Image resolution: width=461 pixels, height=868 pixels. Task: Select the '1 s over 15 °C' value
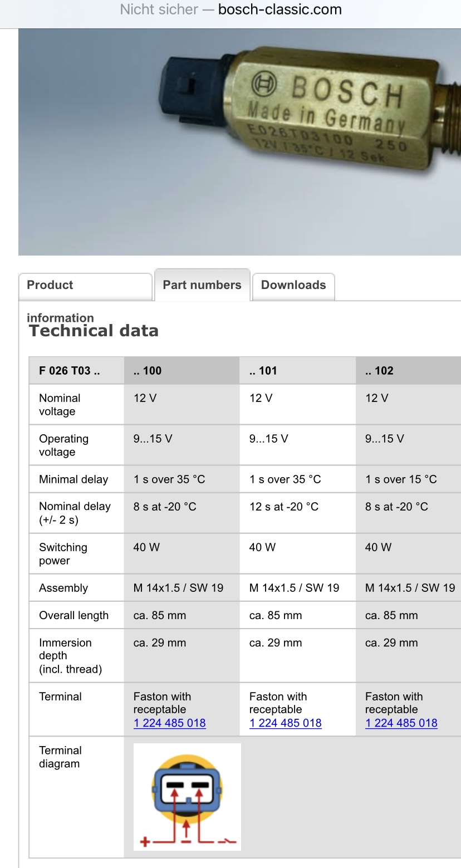coord(401,479)
